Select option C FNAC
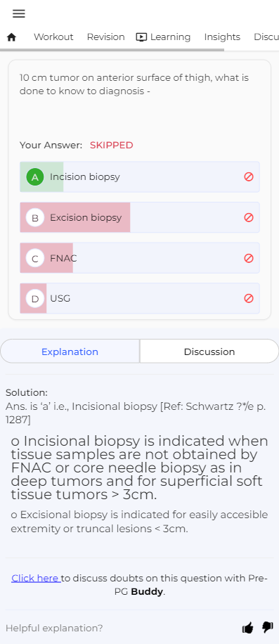279x644 pixels. point(139,258)
